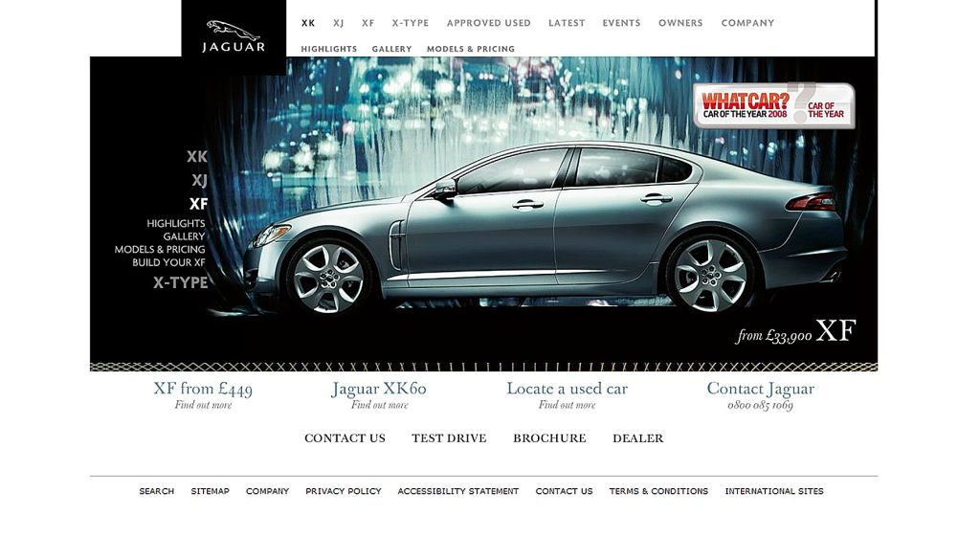The image size is (980, 560).
Task: Go to Approved Used section
Action: tap(488, 23)
